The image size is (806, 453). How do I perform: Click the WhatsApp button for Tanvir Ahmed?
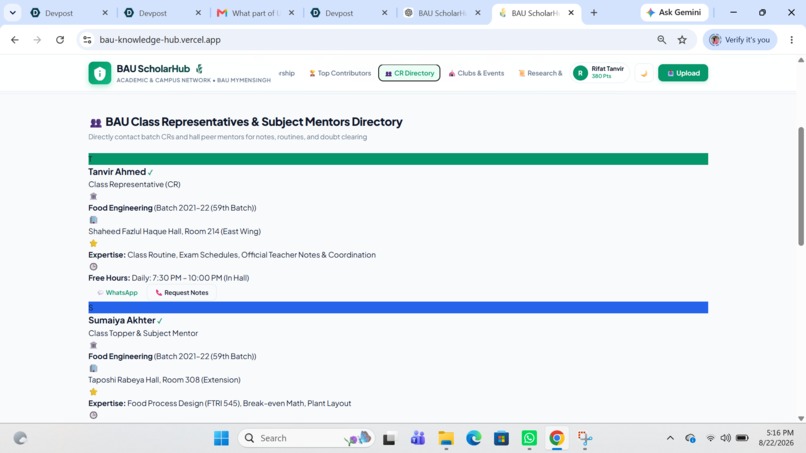pos(118,293)
